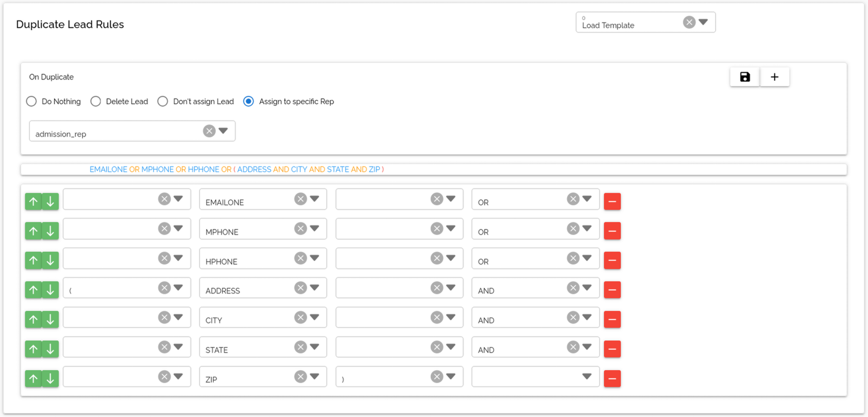Delete the ZIP rule row
868x417 pixels.
(x=612, y=379)
